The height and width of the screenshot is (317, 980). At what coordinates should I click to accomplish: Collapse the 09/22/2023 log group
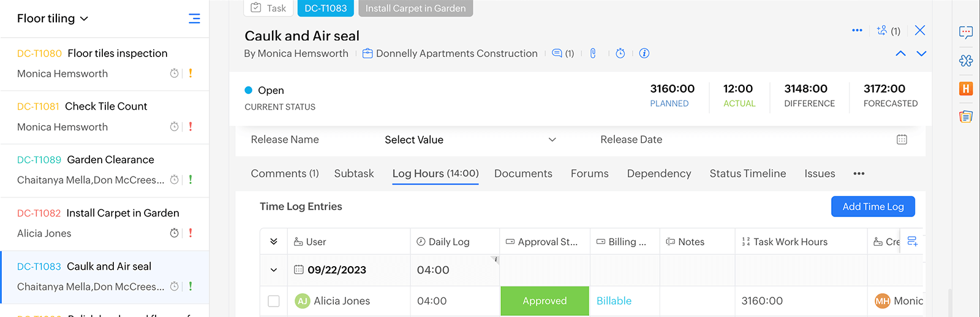tap(274, 270)
